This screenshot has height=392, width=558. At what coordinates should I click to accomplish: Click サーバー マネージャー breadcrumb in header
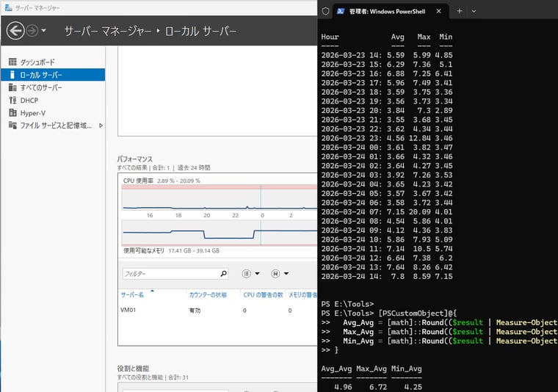click(108, 32)
